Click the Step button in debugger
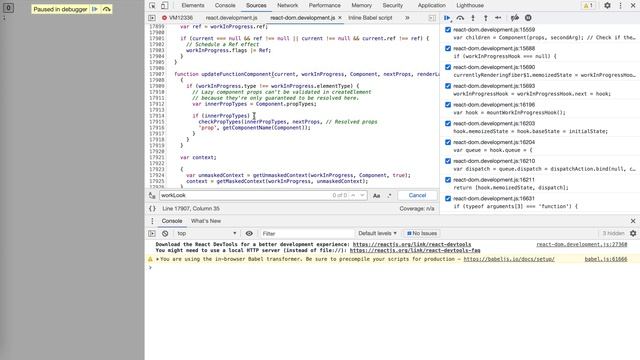The image size is (640, 360). [498, 18]
